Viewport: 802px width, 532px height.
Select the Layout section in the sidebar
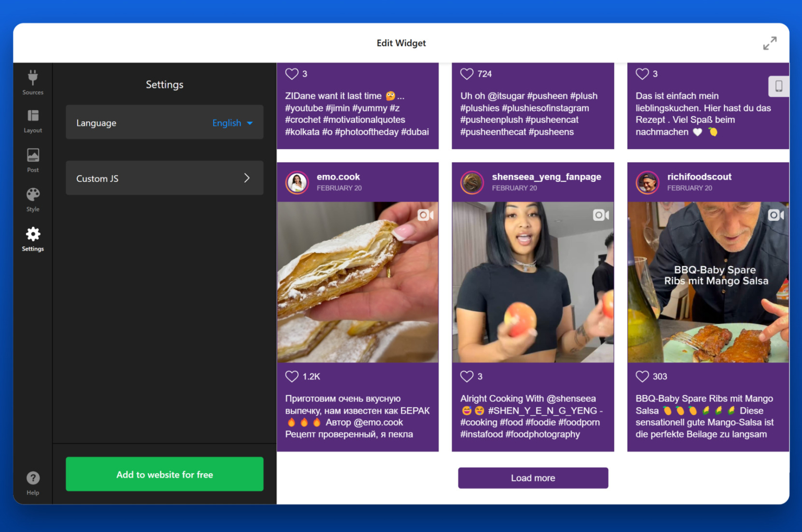[32, 121]
